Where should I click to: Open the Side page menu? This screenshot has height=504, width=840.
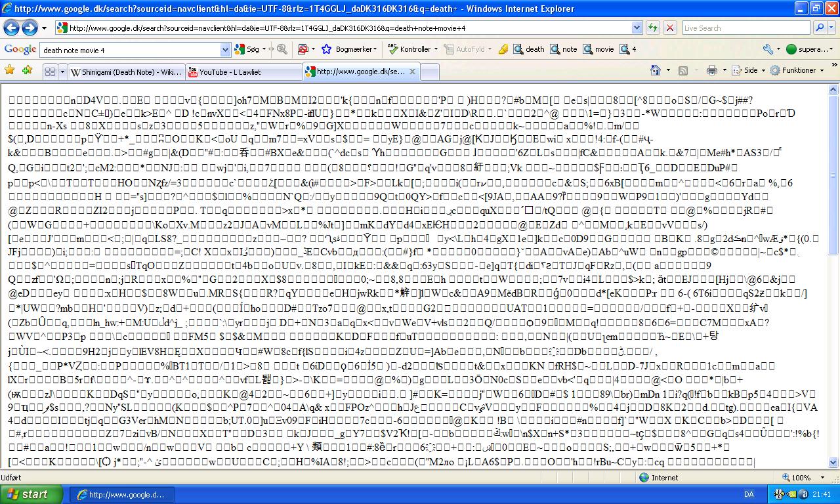tap(749, 70)
